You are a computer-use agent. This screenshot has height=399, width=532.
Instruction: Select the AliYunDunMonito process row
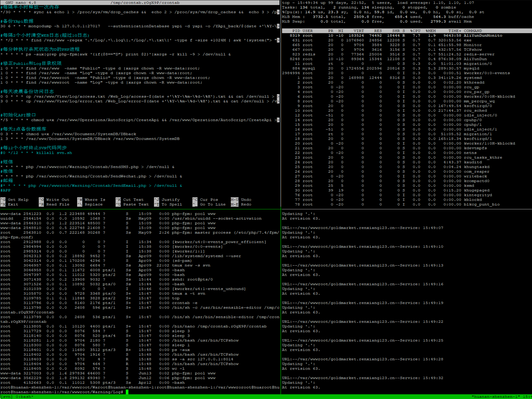(x=407, y=36)
